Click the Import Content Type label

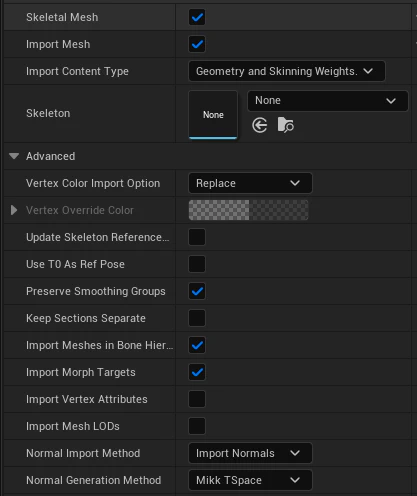pyautogui.click(x=77, y=71)
